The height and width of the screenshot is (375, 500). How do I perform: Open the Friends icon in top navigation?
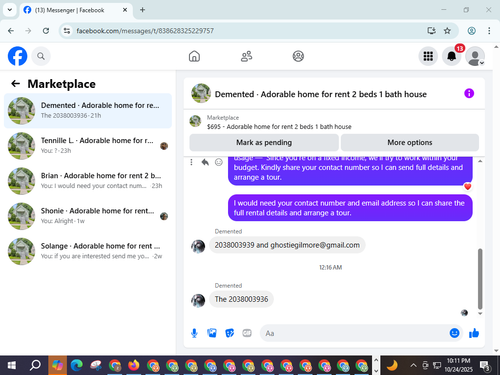pos(246,56)
